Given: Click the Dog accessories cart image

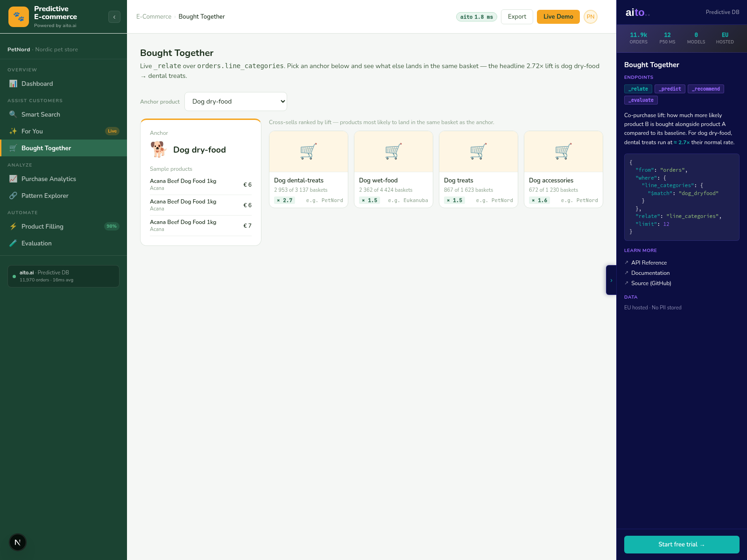Looking at the screenshot, I should (x=564, y=152).
